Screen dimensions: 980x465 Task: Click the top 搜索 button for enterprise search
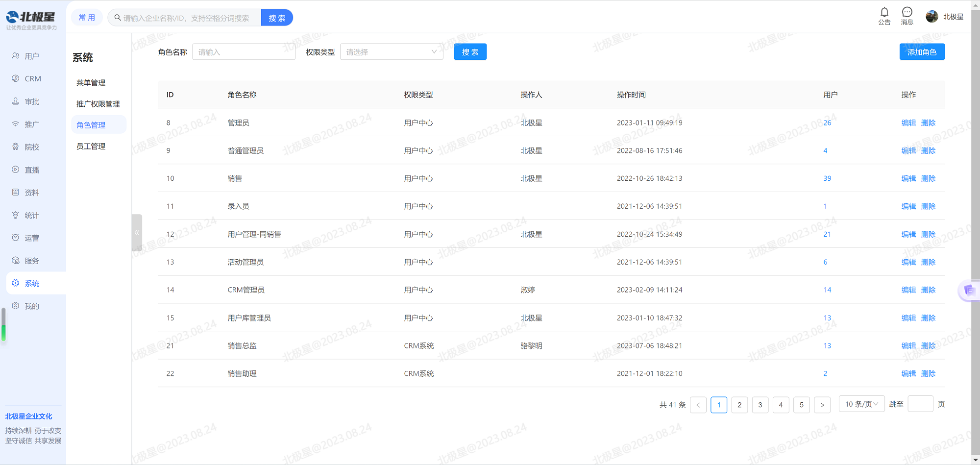pos(277,18)
